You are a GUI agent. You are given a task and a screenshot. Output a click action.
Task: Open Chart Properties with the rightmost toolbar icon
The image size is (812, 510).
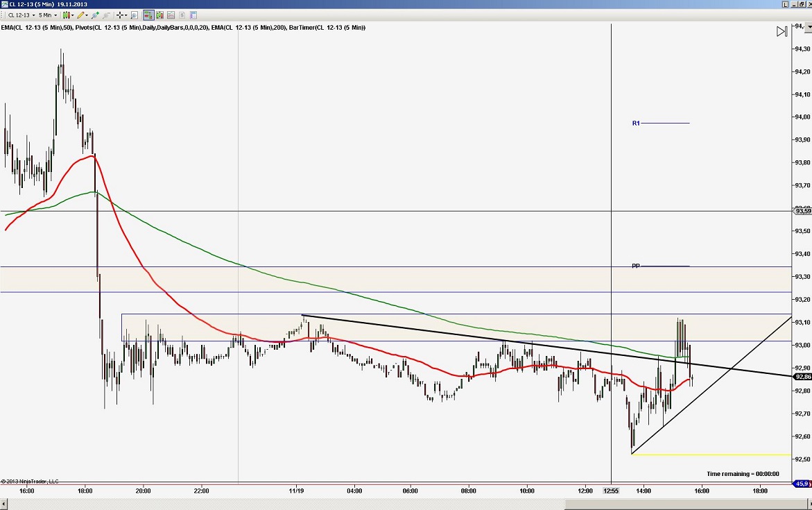(x=193, y=15)
